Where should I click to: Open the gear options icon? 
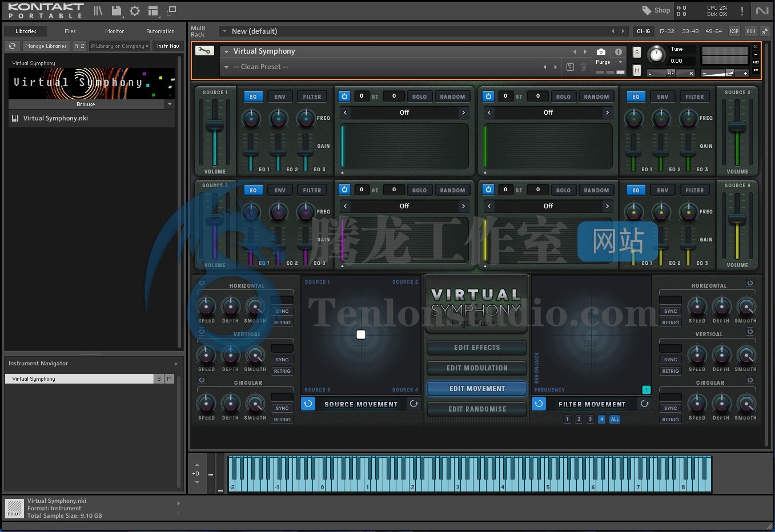pos(135,11)
